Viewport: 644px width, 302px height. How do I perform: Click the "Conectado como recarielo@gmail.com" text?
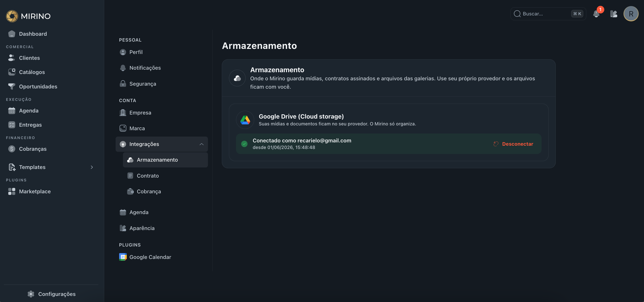click(302, 140)
